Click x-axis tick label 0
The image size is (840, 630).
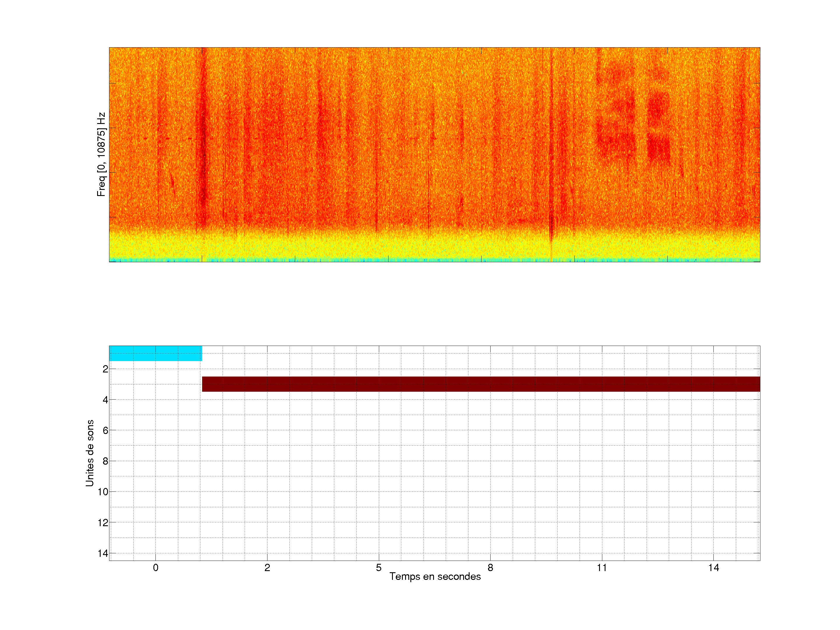(155, 568)
